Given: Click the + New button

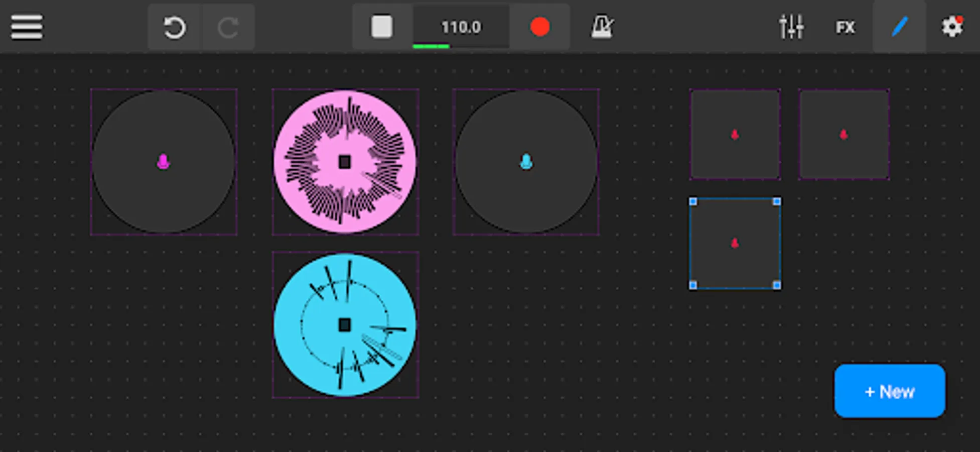Looking at the screenshot, I should (889, 391).
